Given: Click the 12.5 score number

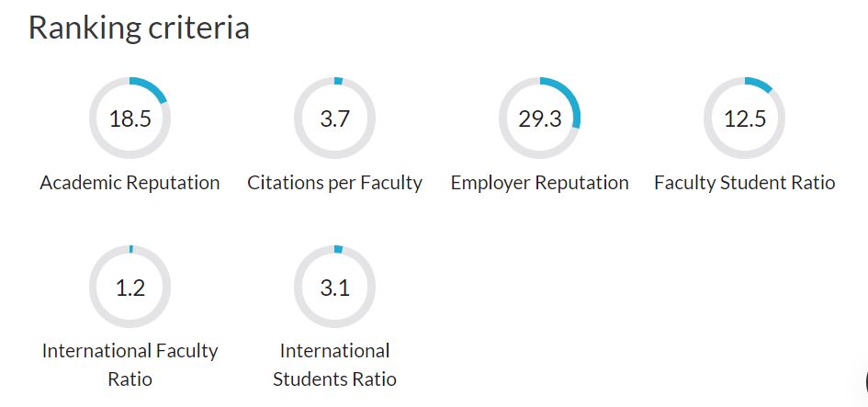Looking at the screenshot, I should (745, 119).
